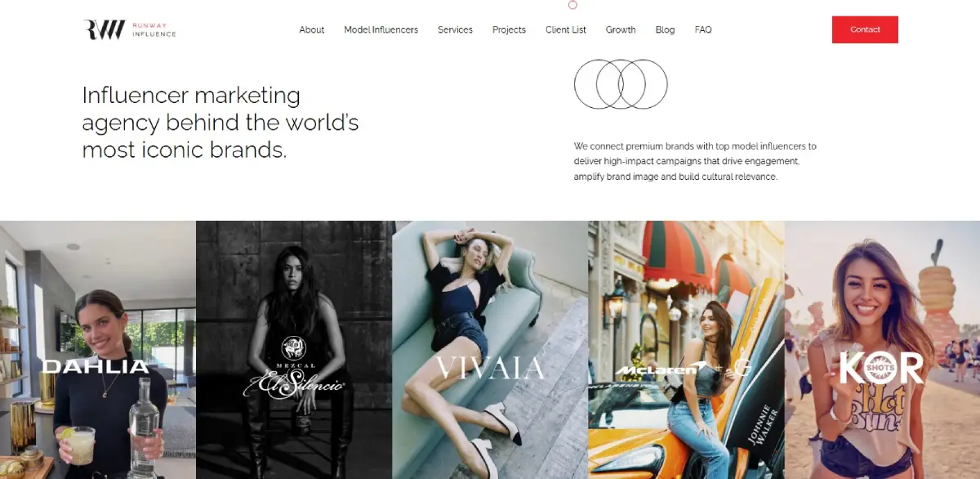Go to the Services menu item
The height and width of the screenshot is (479, 980).
click(x=455, y=29)
